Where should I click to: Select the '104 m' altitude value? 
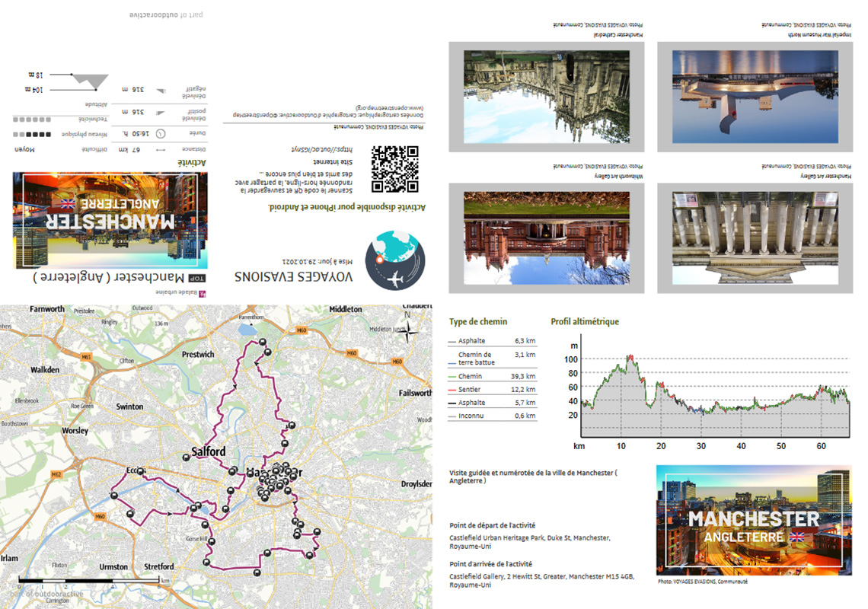coord(34,89)
